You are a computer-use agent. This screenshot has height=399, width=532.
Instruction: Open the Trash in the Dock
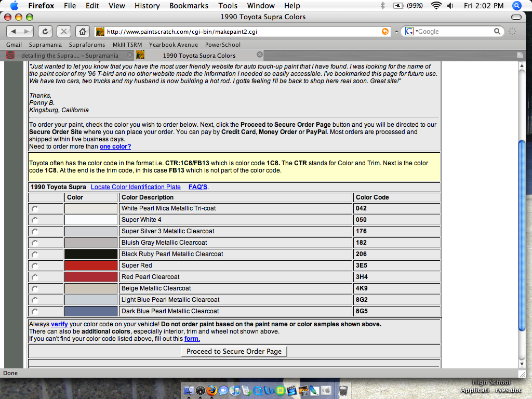[x=343, y=391]
